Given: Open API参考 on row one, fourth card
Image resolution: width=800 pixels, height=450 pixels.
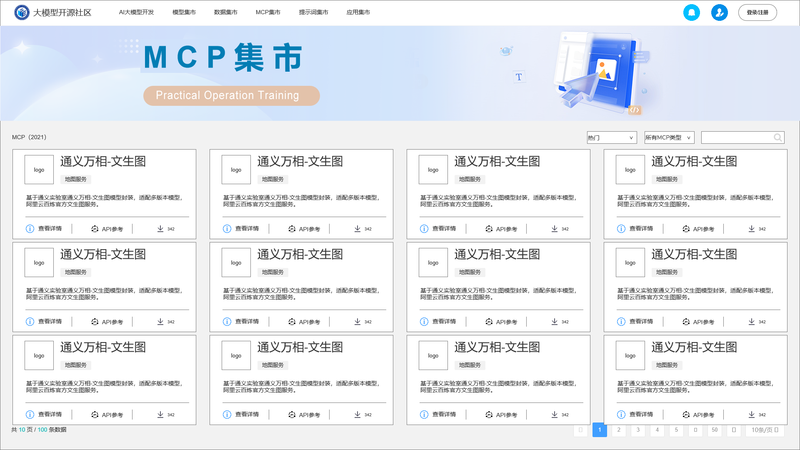Looking at the screenshot, I should pos(704,229).
